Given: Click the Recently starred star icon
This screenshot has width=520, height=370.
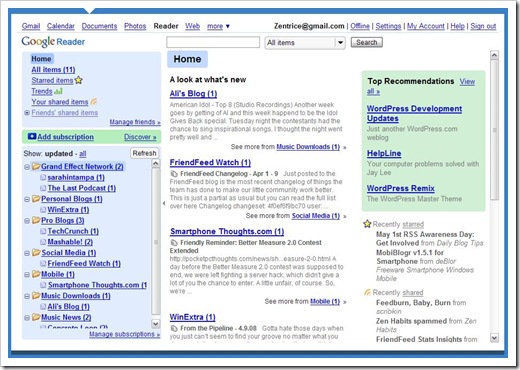Looking at the screenshot, I should click(367, 224).
